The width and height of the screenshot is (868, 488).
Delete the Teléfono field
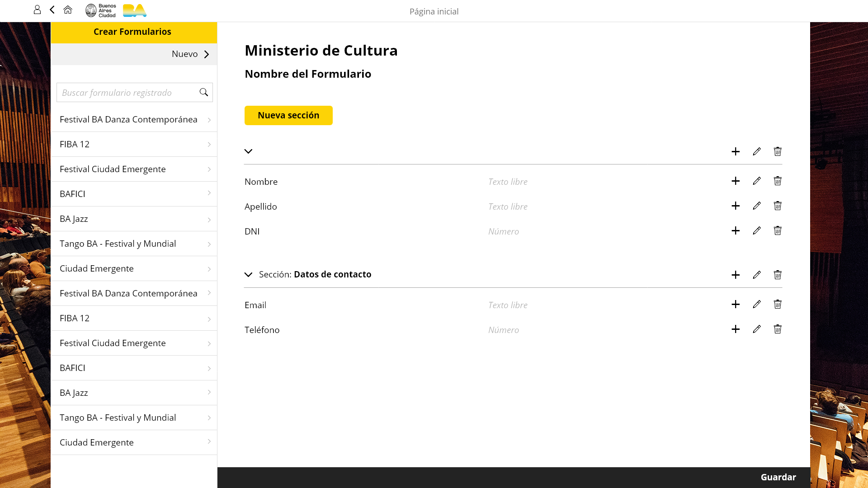[778, 329]
